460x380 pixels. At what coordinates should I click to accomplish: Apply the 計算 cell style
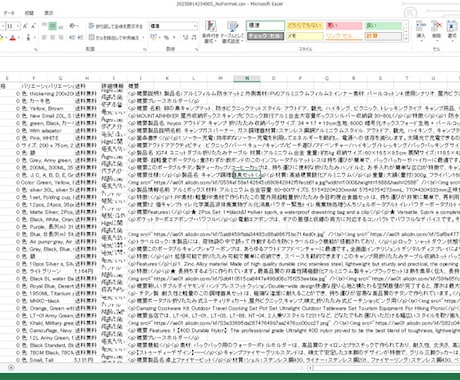pos(383,36)
